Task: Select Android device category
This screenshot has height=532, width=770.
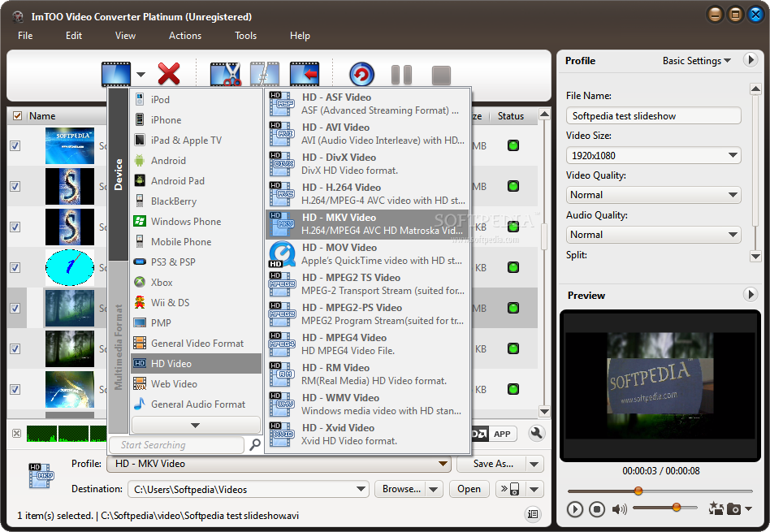Action: point(197,161)
